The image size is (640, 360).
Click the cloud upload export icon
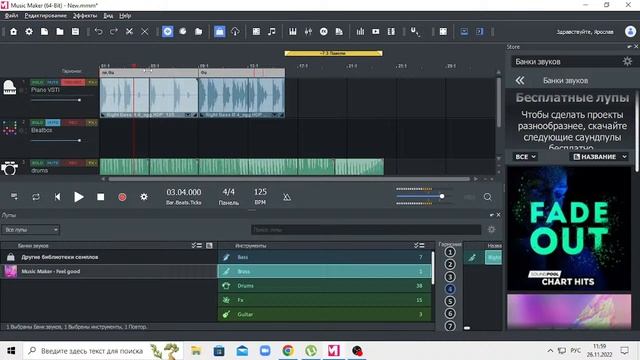point(235,31)
